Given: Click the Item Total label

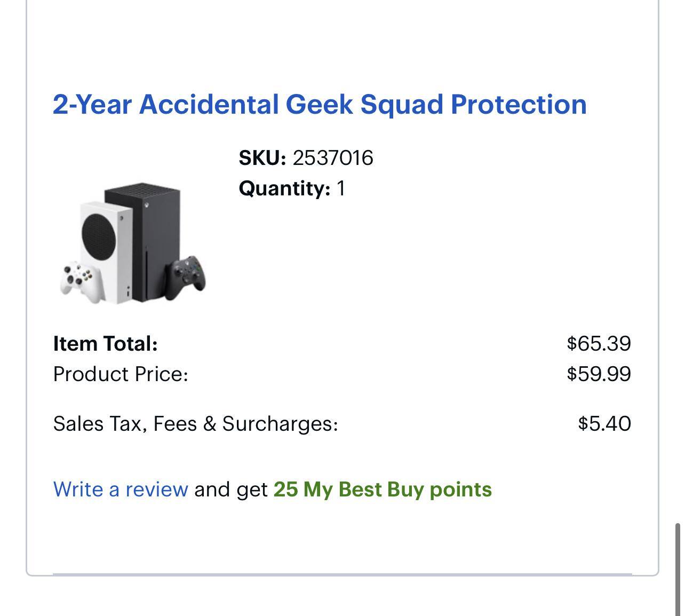Looking at the screenshot, I should coord(106,344).
